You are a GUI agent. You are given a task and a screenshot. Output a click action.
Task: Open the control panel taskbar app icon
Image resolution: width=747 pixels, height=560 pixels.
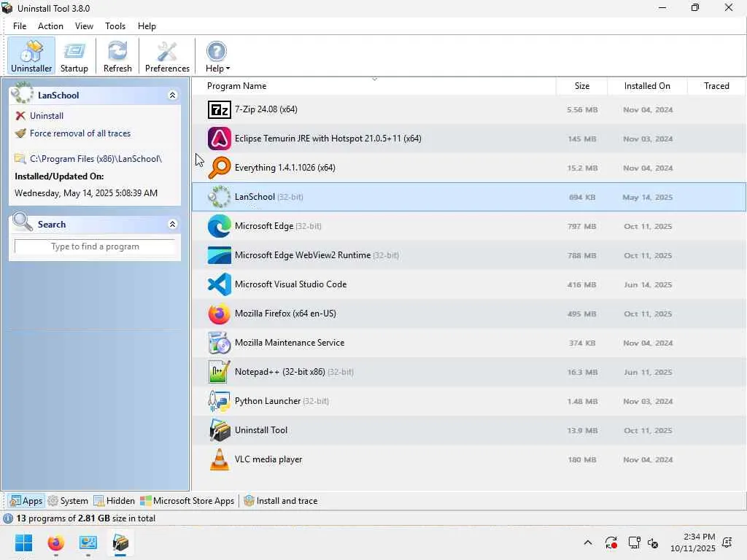click(x=88, y=542)
